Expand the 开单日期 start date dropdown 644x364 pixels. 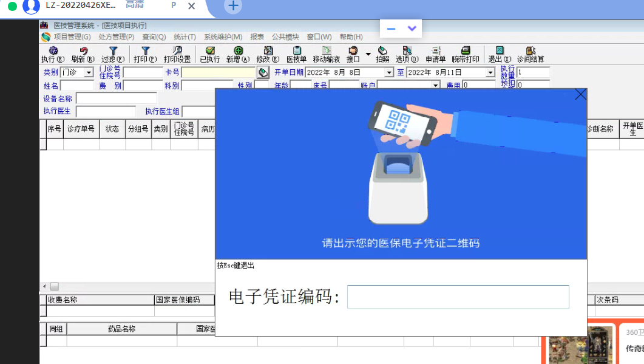388,72
